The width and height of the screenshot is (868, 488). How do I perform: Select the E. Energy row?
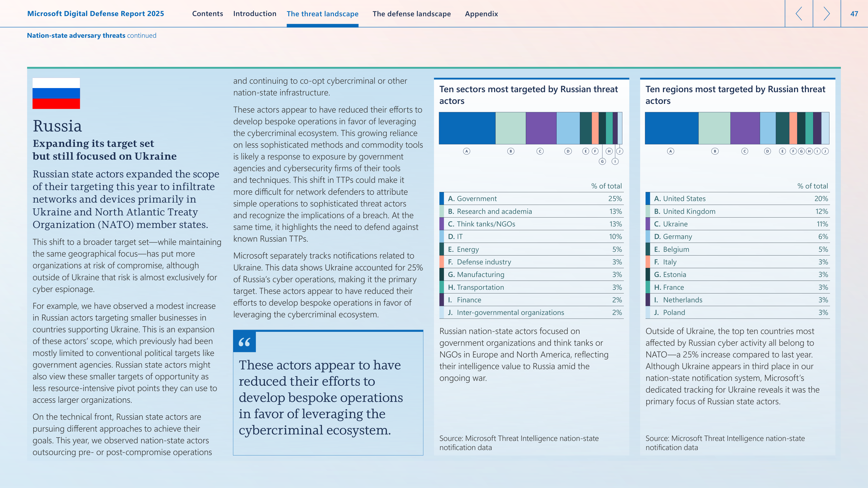(531, 250)
